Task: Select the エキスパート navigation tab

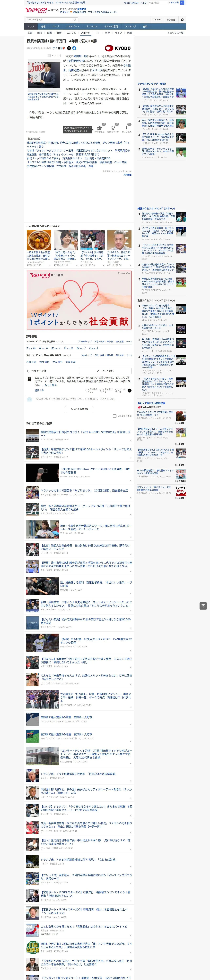Action: pyautogui.click(x=72, y=27)
